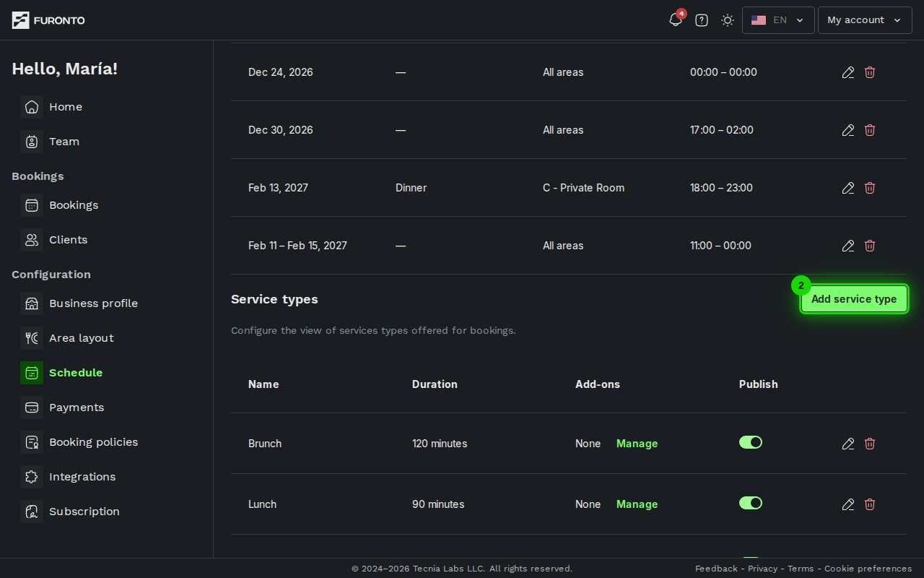The width and height of the screenshot is (924, 578).
Task: Delete the Lunch service type
Action: pyautogui.click(x=870, y=504)
